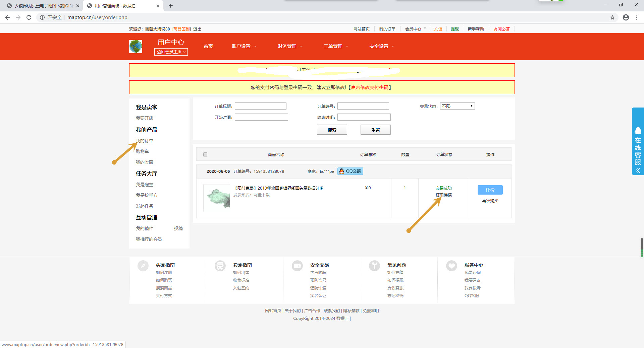Viewport: 644px width, 348px height.
Task: Open 充值 in top bar
Action: (x=438, y=29)
